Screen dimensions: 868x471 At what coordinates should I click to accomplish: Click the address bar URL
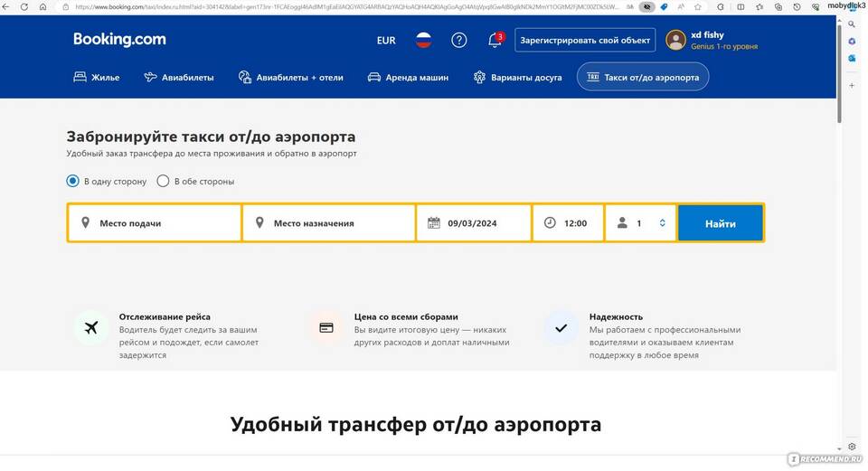click(x=346, y=7)
